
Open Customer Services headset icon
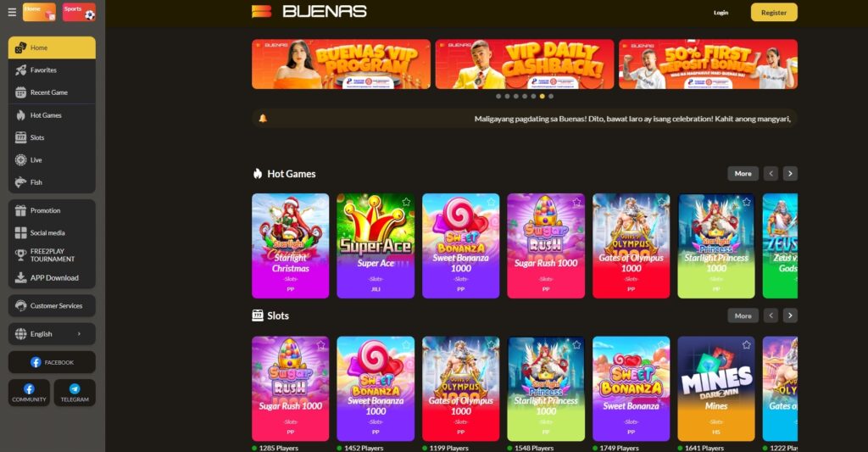20,306
